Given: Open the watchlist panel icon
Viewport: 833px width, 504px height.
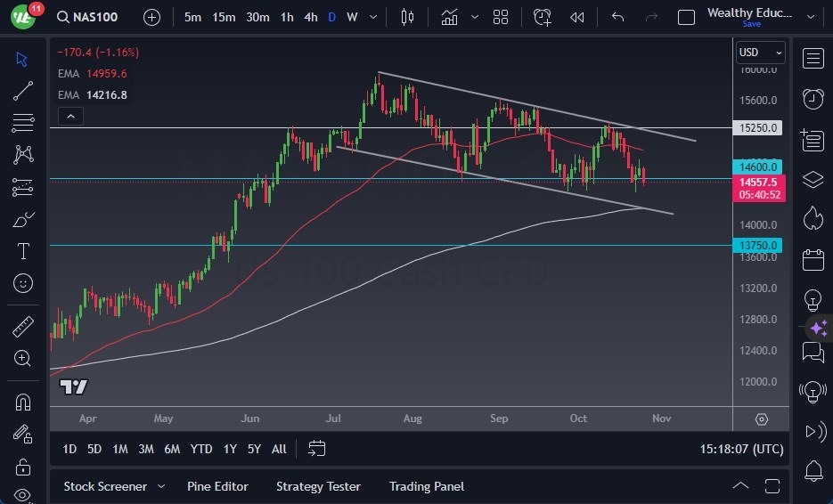Looking at the screenshot, I should (x=813, y=59).
